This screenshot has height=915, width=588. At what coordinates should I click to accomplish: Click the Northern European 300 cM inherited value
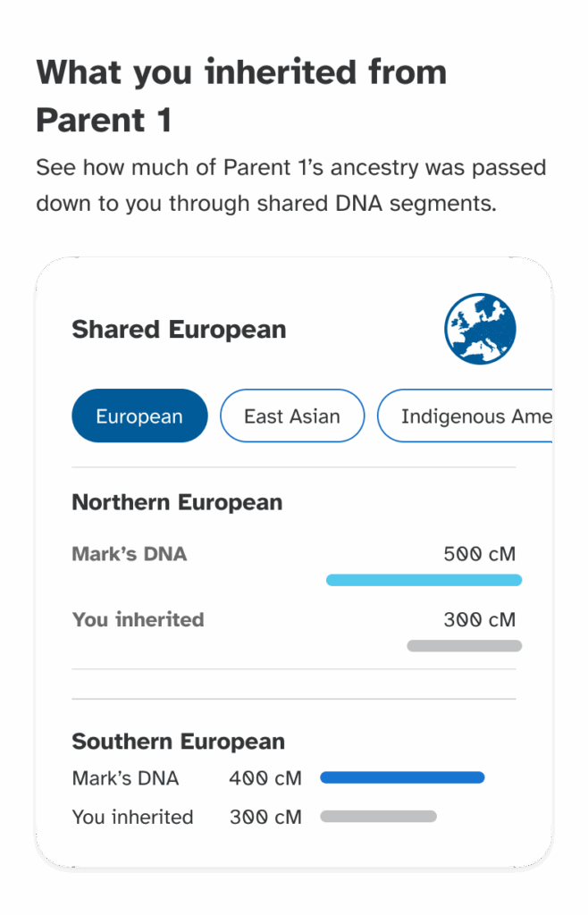point(479,619)
